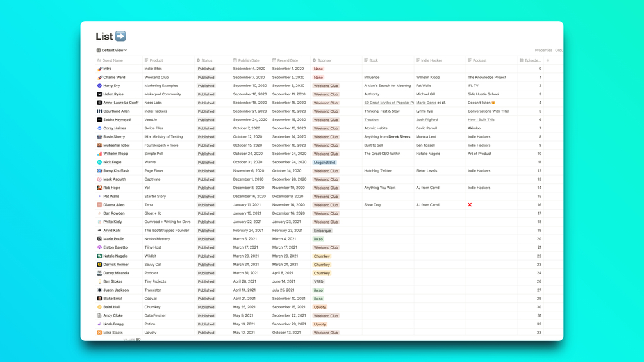Image resolution: width=644 pixels, height=362 pixels.
Task: Click the rocket icon beside Intro
Action: (99, 69)
